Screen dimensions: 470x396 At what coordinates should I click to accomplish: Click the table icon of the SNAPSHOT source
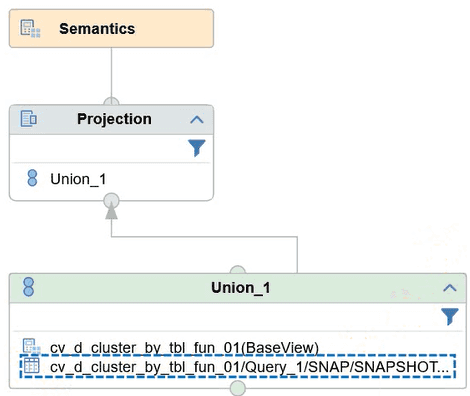click(32, 366)
